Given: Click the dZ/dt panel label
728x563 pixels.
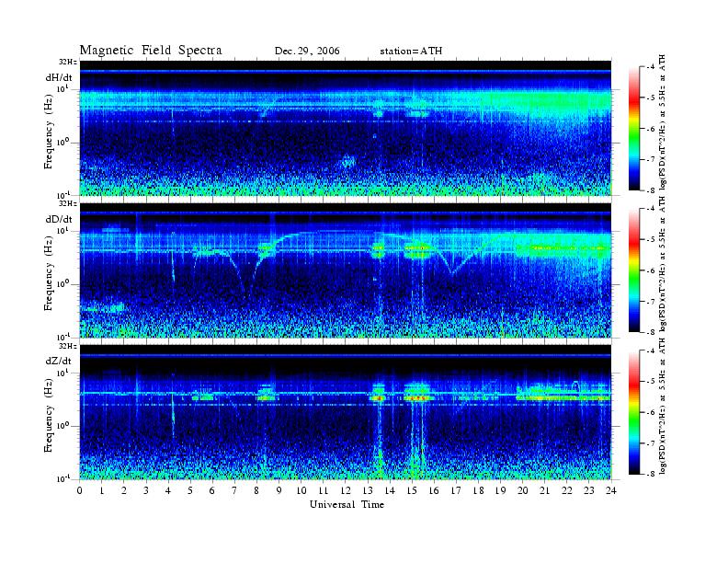Looking at the screenshot, I should pyautogui.click(x=59, y=361).
